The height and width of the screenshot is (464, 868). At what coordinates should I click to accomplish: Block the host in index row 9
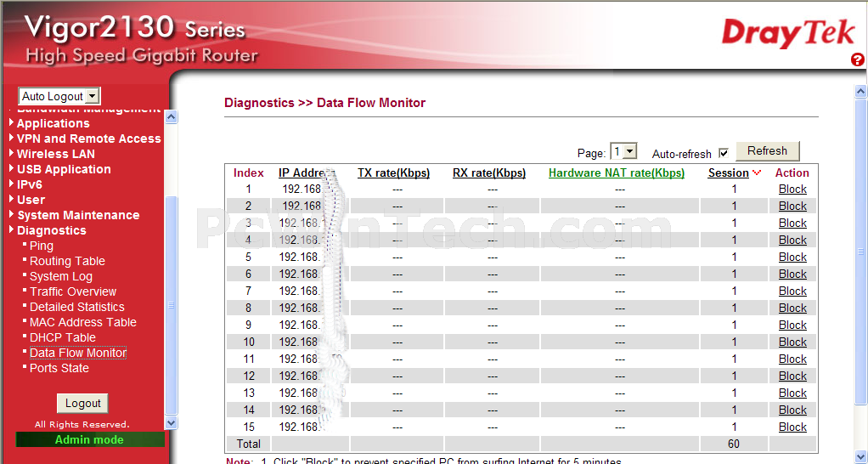(x=792, y=325)
